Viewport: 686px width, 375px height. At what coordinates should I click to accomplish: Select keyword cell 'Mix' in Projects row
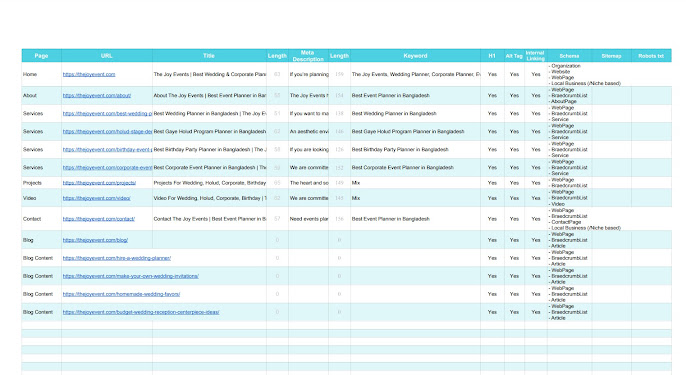coord(415,183)
